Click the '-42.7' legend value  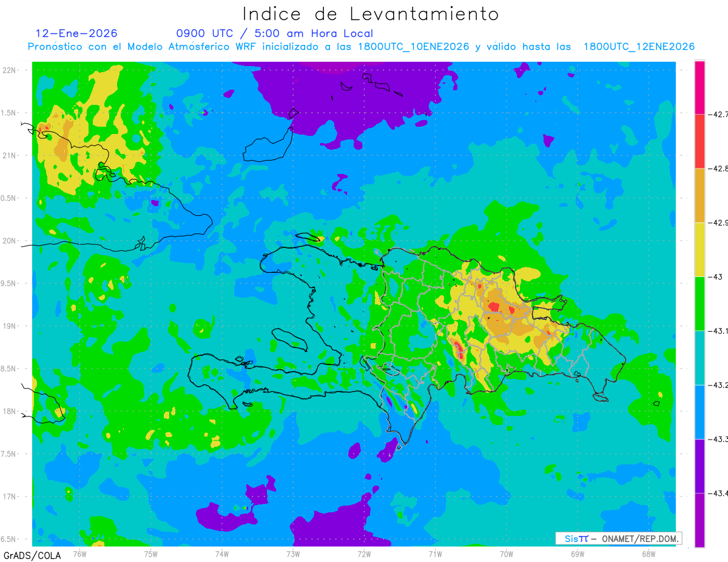click(x=718, y=114)
